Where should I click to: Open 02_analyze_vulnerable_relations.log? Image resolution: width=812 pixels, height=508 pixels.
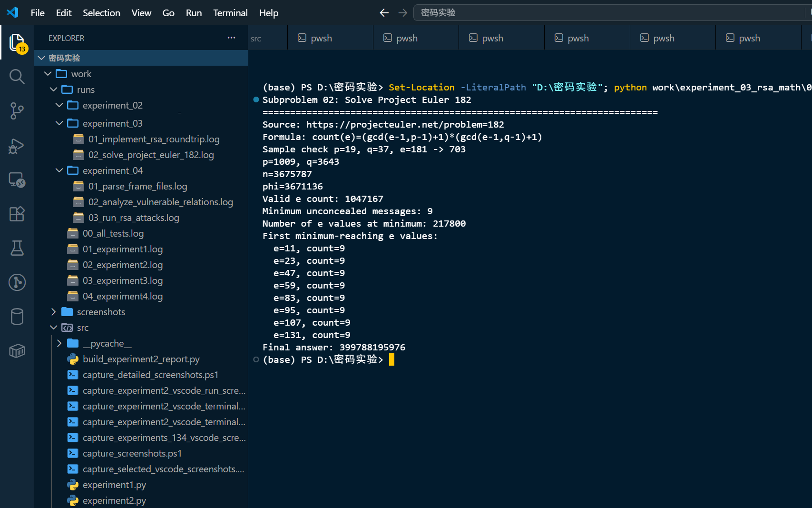pyautogui.click(x=160, y=202)
